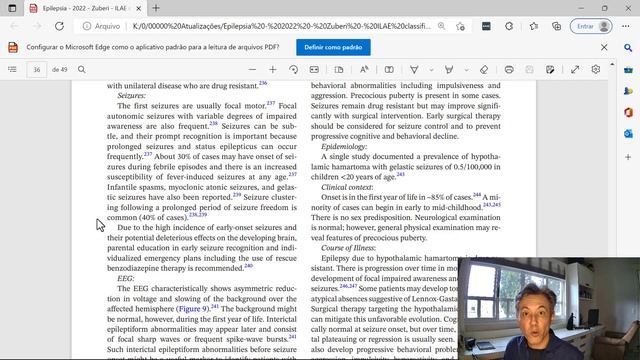Zoom out the PDF with minus
Image resolution: width=640 pixels, height=360 pixels.
(x=252, y=70)
